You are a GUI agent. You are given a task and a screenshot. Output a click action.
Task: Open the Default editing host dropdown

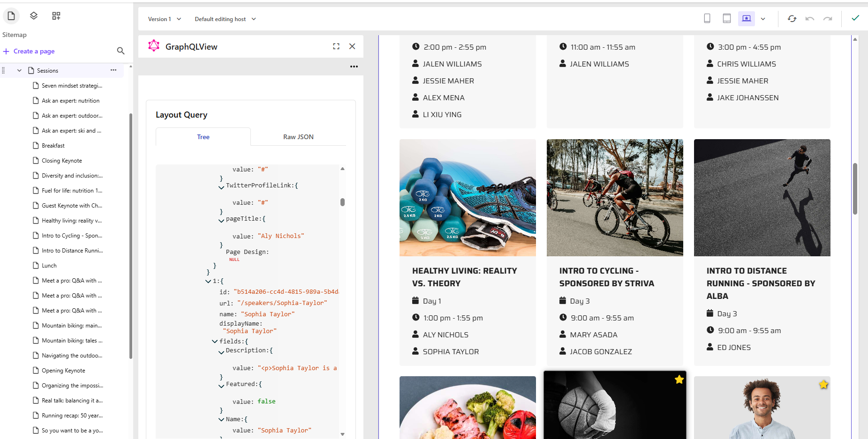pyautogui.click(x=225, y=19)
